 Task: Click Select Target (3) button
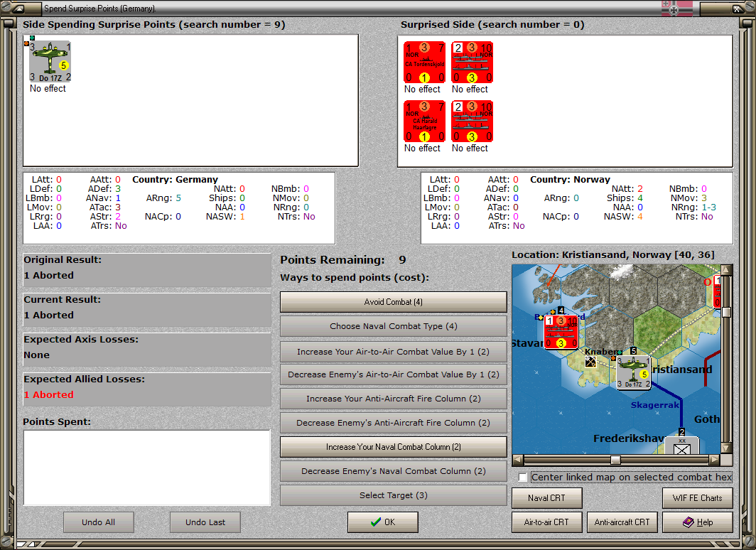coord(393,495)
